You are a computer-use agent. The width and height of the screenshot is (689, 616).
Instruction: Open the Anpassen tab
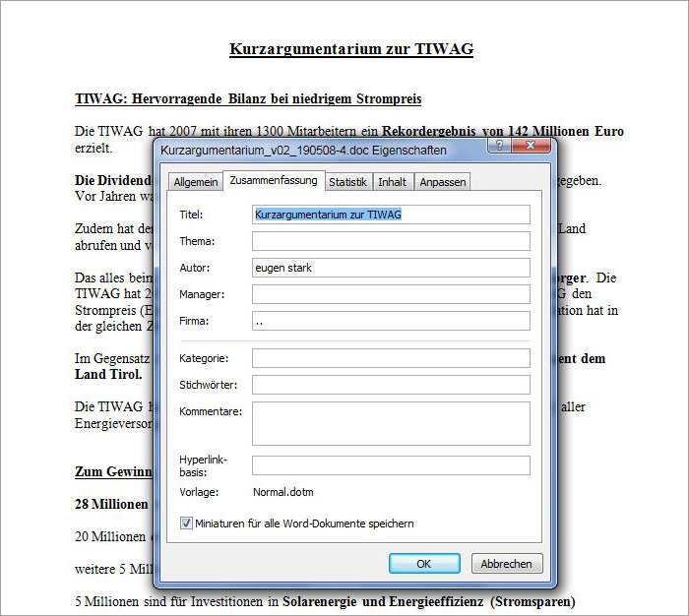tap(442, 182)
